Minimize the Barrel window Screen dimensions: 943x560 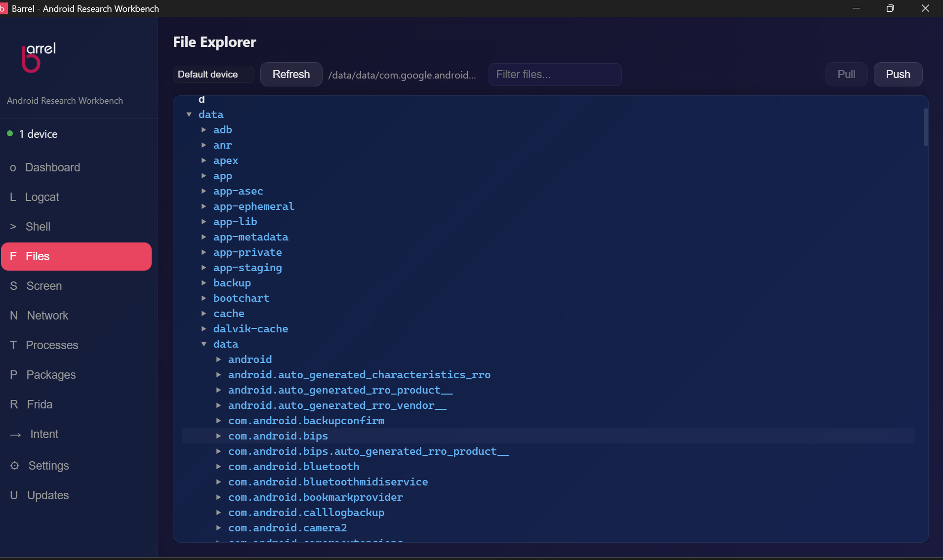coord(857,8)
